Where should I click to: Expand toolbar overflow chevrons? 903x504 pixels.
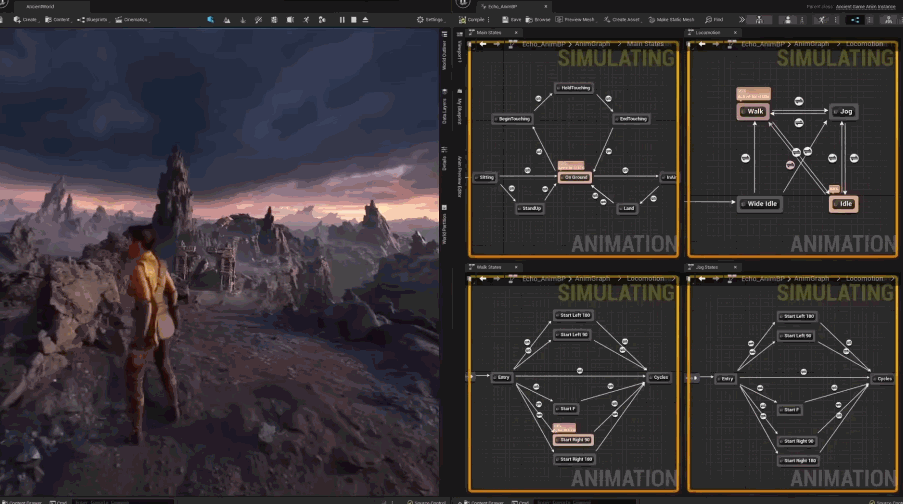tap(742, 20)
